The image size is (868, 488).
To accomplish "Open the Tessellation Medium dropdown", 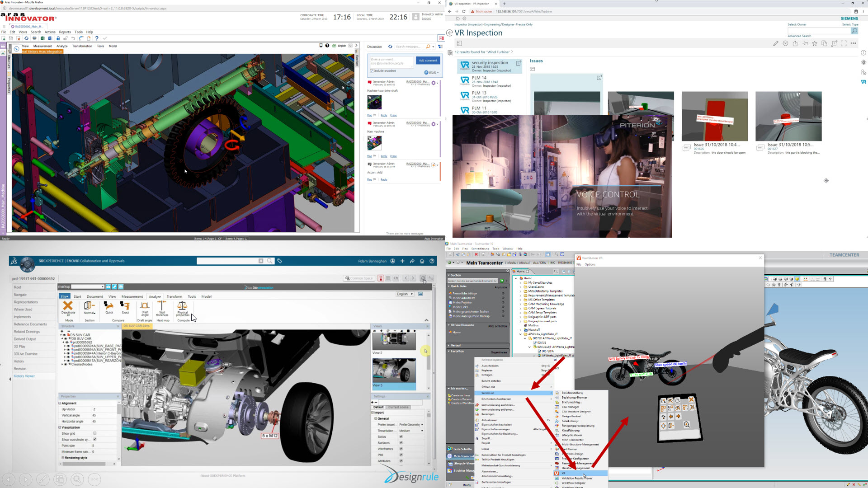I will click(411, 431).
